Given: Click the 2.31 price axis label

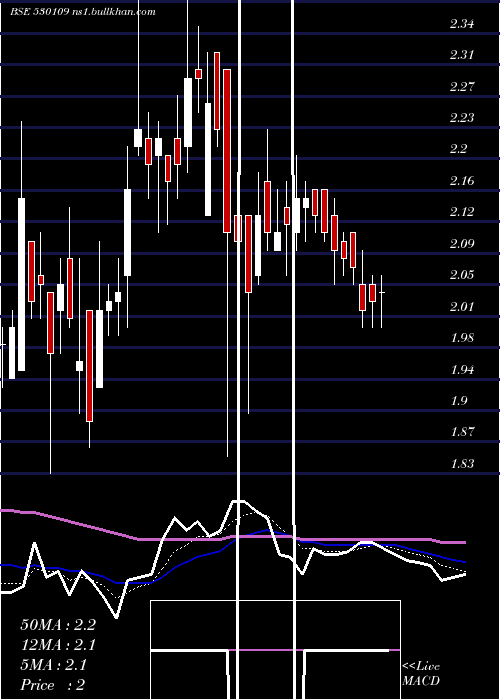Looking at the screenshot, I should coord(462,55).
